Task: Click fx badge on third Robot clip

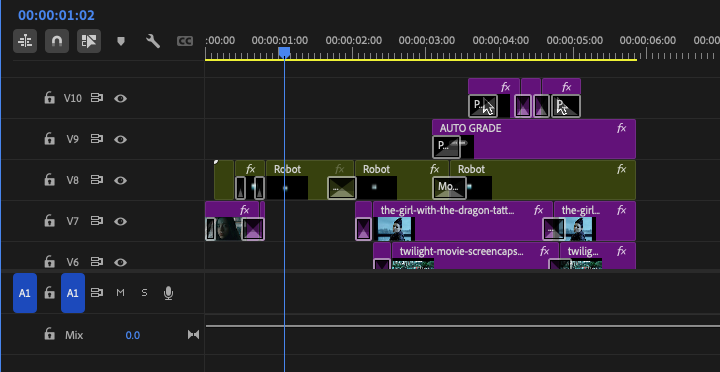Action: pos(621,169)
